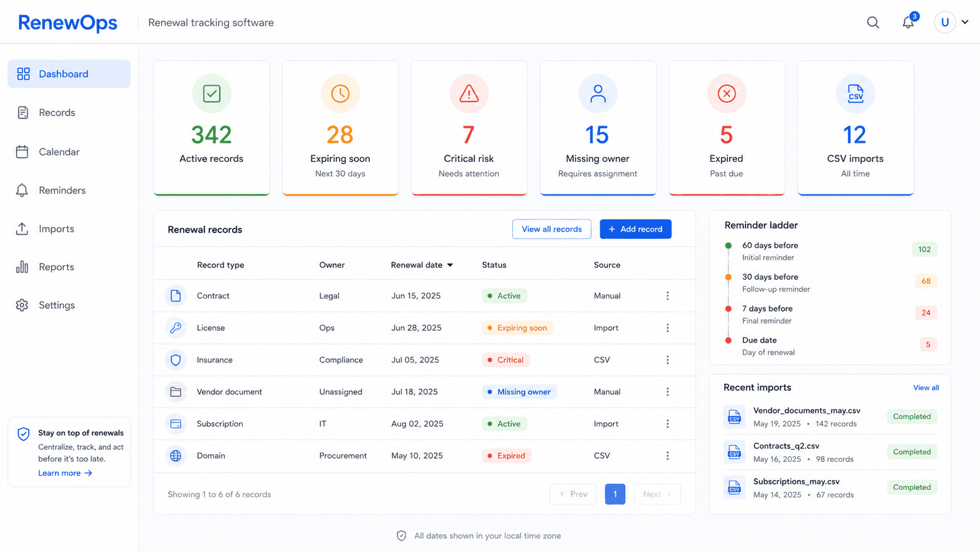Click the 68 badge for 30 days before
Image resolution: width=980 pixels, height=552 pixels.
(926, 281)
